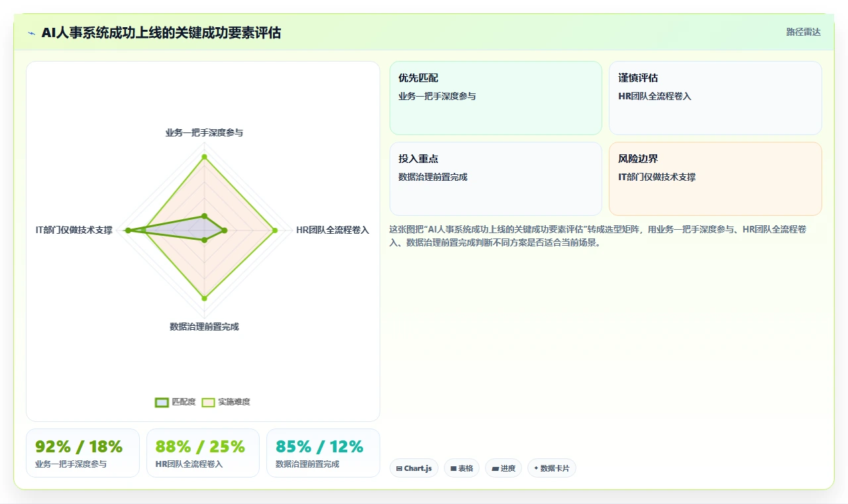Click the bottom light-green data point of the radar

204,298
